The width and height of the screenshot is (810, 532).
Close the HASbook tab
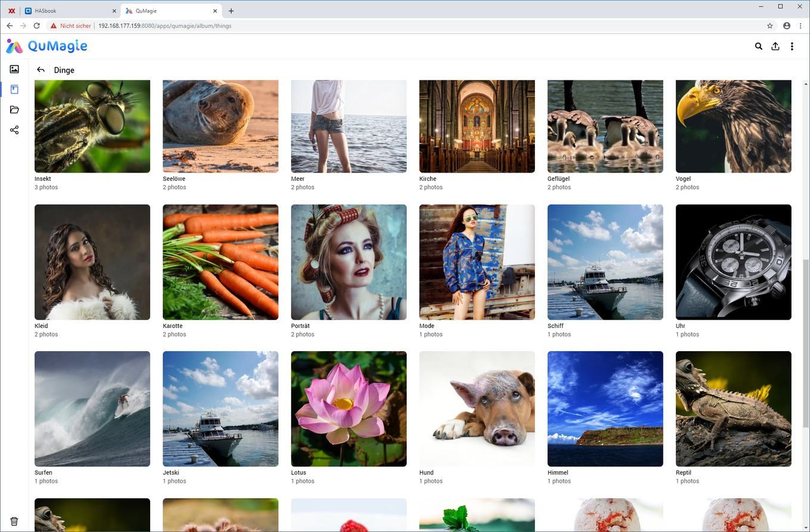click(x=114, y=11)
